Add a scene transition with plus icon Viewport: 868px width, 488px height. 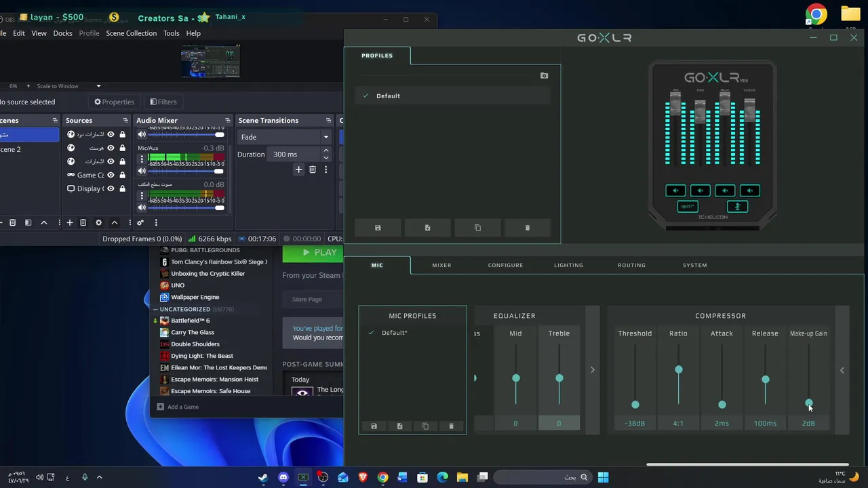pos(298,169)
